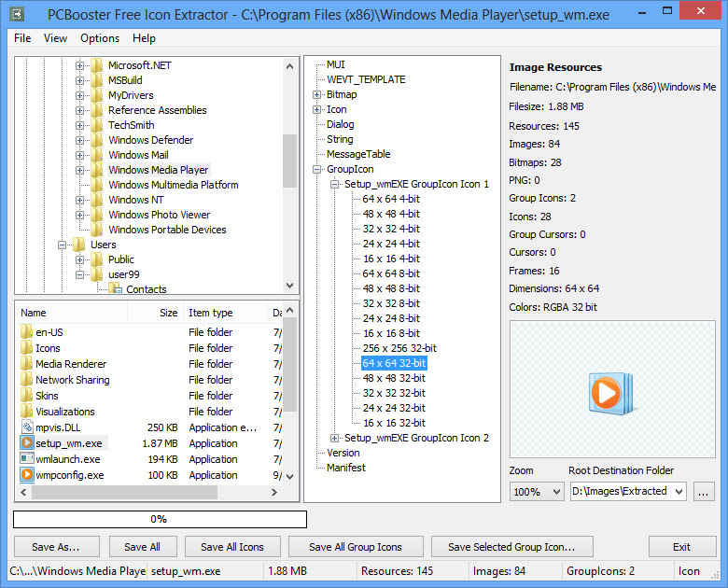Click the Microsoft.NET folder icon
Viewport: 728px width, 588px height.
tap(96, 65)
